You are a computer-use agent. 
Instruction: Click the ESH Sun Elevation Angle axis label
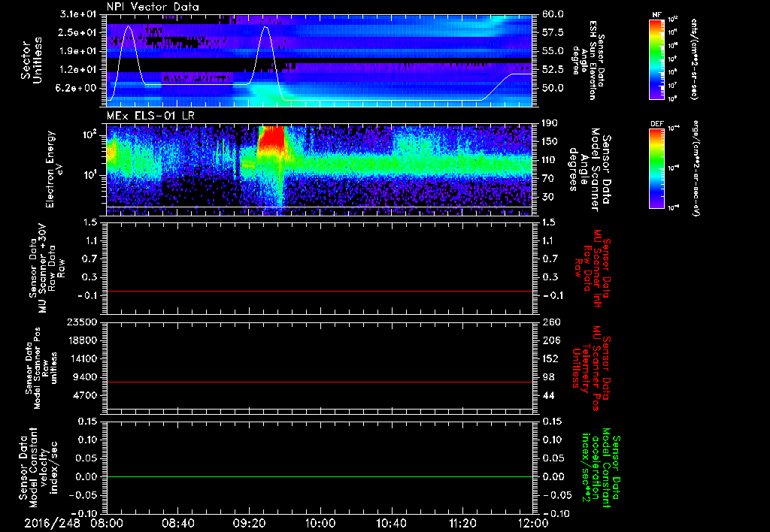click(587, 60)
